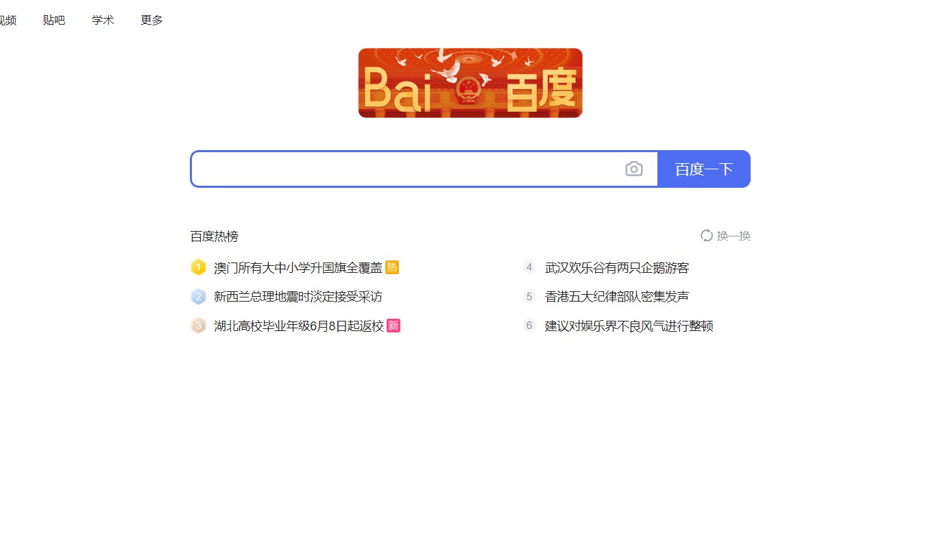Click the pink 新 tag icon

pyautogui.click(x=393, y=326)
